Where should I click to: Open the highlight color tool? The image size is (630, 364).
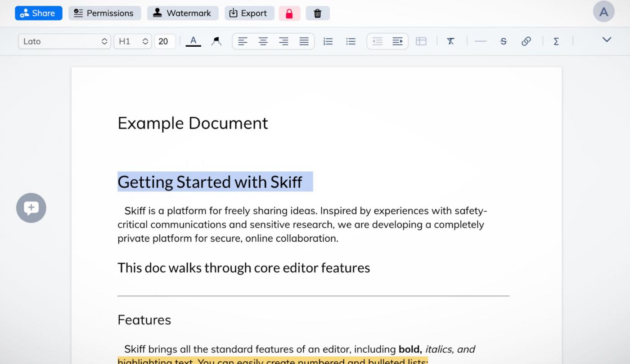[216, 41]
